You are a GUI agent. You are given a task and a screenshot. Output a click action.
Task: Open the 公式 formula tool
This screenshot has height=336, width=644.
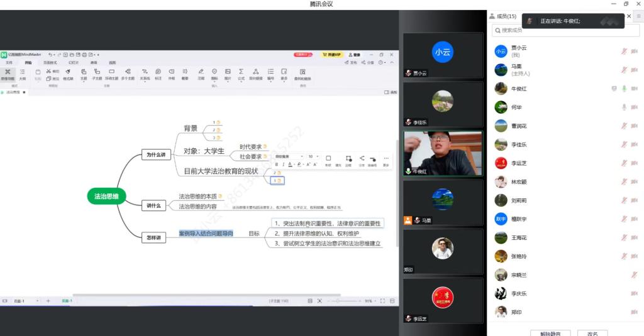[241, 73]
